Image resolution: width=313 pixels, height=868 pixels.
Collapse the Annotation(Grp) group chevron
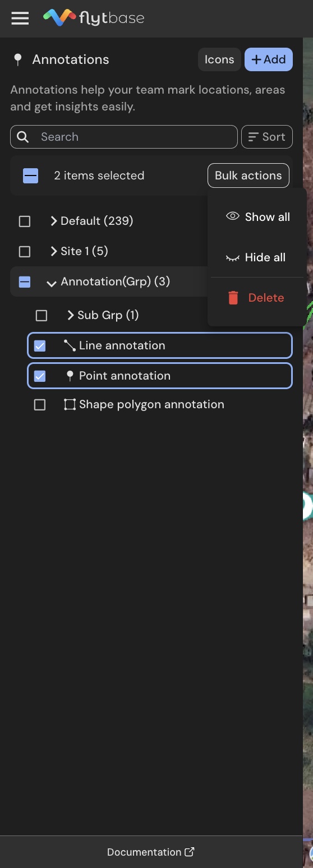click(52, 283)
